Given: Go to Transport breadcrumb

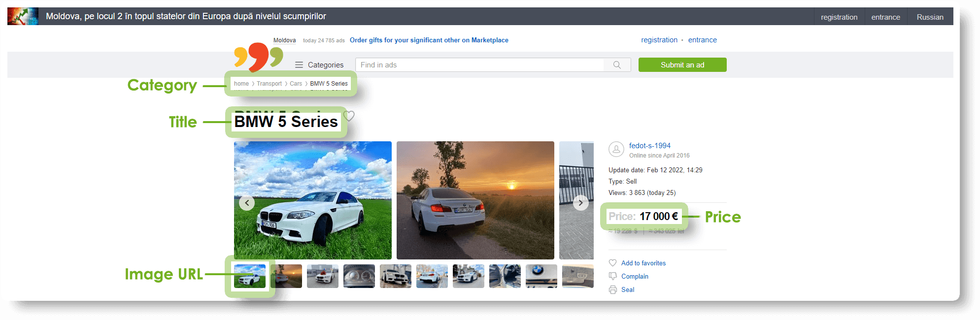Looking at the screenshot, I should click(x=269, y=84).
